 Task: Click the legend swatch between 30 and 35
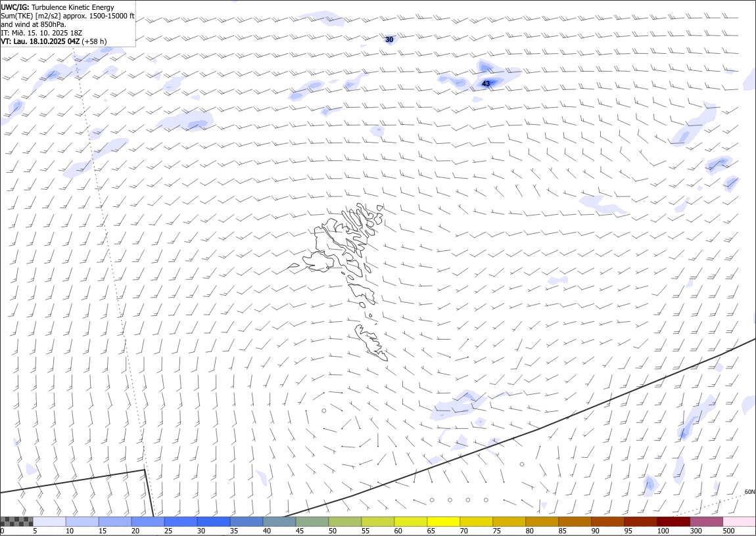214,522
